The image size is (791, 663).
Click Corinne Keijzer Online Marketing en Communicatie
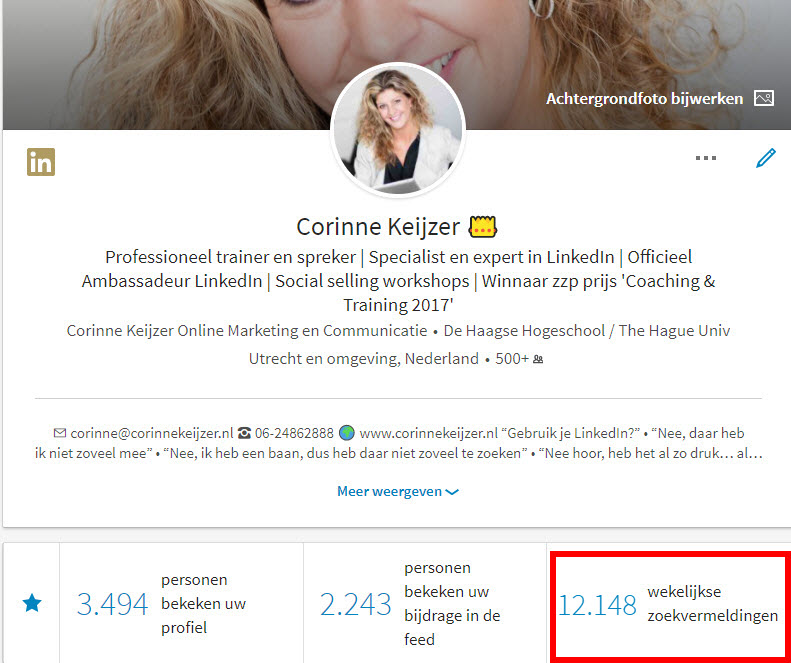click(x=247, y=331)
